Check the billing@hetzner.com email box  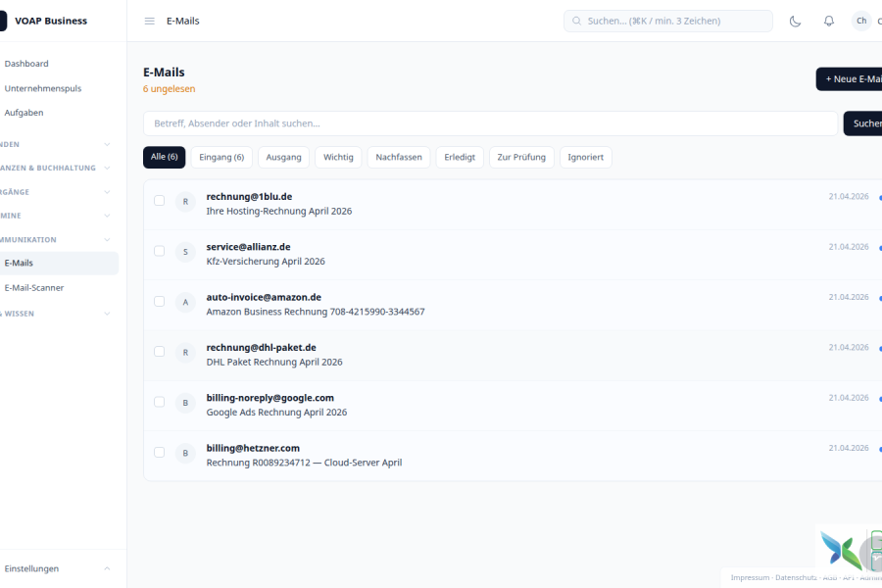159,453
